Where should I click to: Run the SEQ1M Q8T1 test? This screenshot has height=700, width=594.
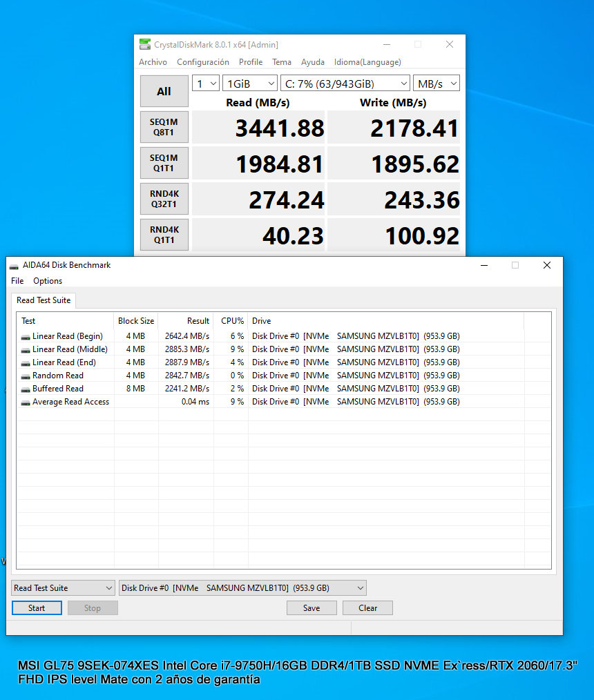pos(164,127)
